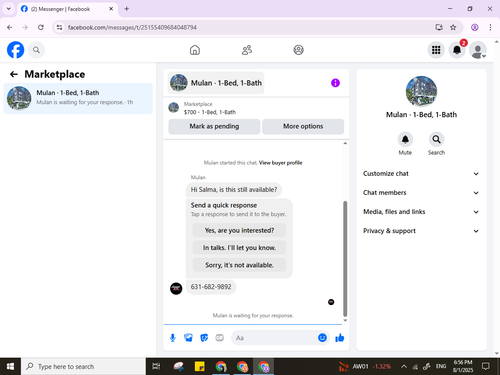Viewport: 500px width, 375px height.
Task: Click the install app icon in address bar
Action: point(439,27)
